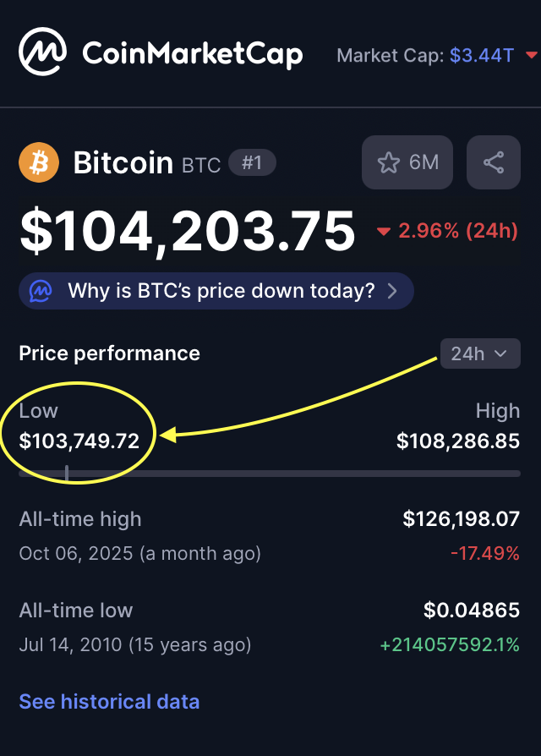
Task: Click the main price $104,203.75
Action: (x=187, y=231)
